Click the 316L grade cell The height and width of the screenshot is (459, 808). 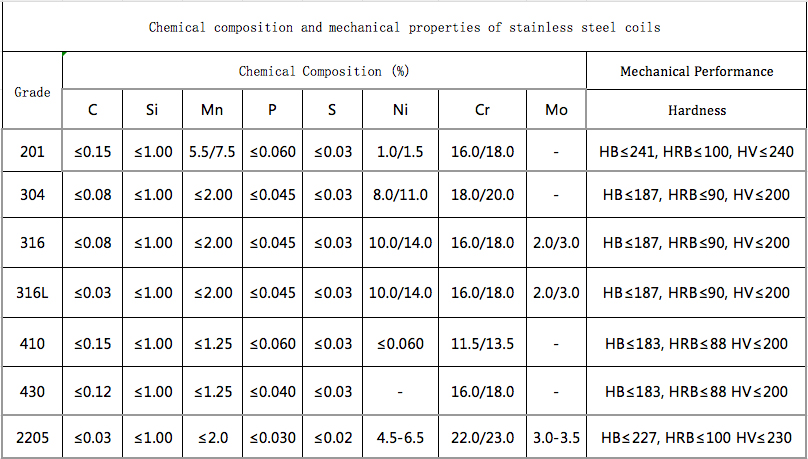[x=32, y=293]
